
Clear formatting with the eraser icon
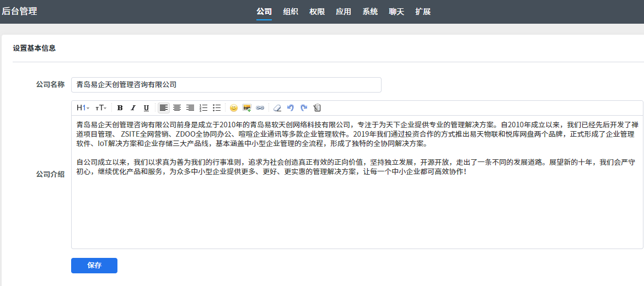click(277, 108)
